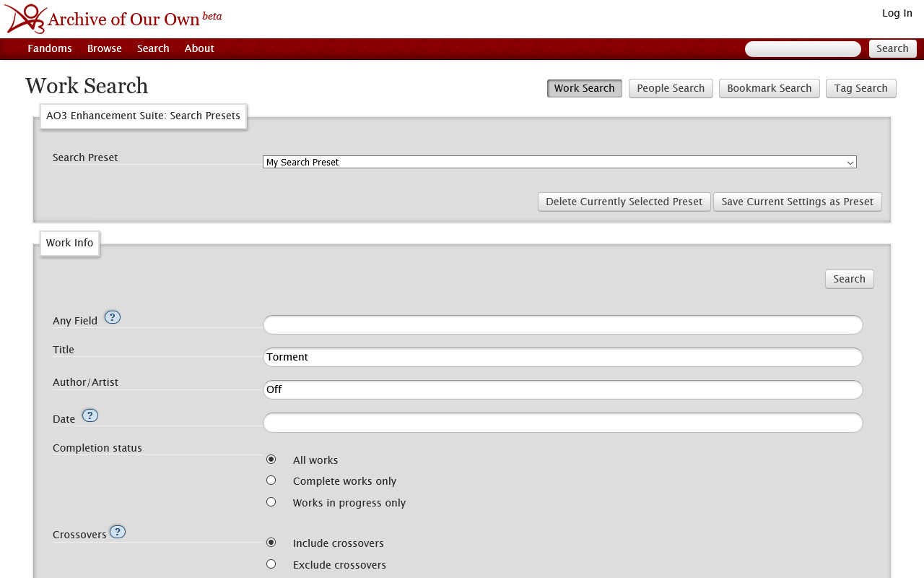The width and height of the screenshot is (924, 578).
Task: Select Exclude crossovers radio button
Action: click(x=271, y=564)
